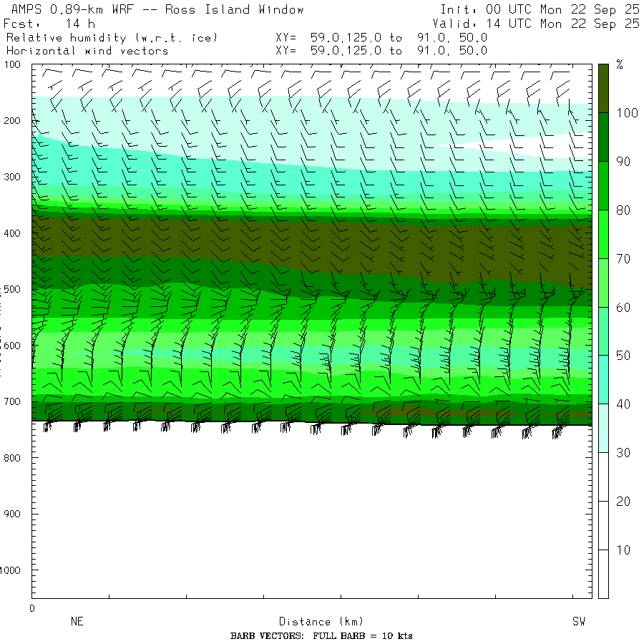
Task: Select the green 80-90% colorbar swatch
Action: coord(603,185)
